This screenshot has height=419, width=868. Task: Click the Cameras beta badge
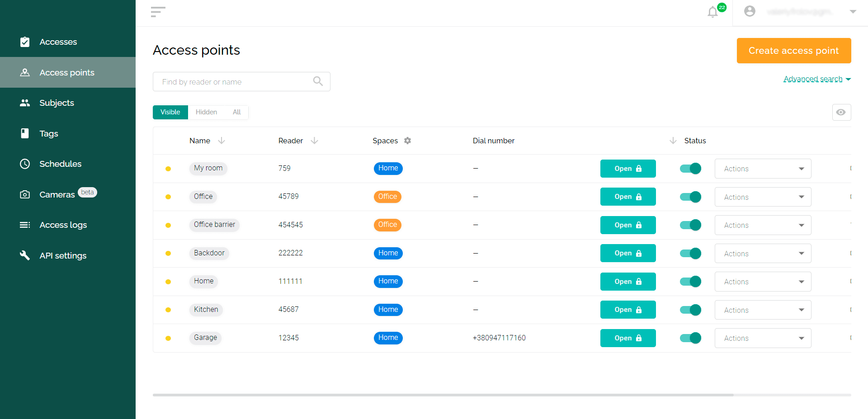[87, 192]
